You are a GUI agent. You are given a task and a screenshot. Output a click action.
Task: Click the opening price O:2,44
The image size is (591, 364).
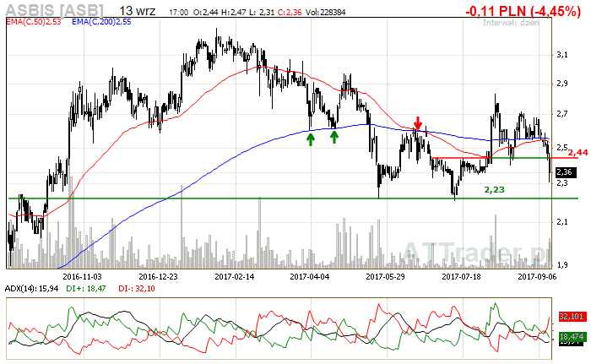(x=205, y=13)
